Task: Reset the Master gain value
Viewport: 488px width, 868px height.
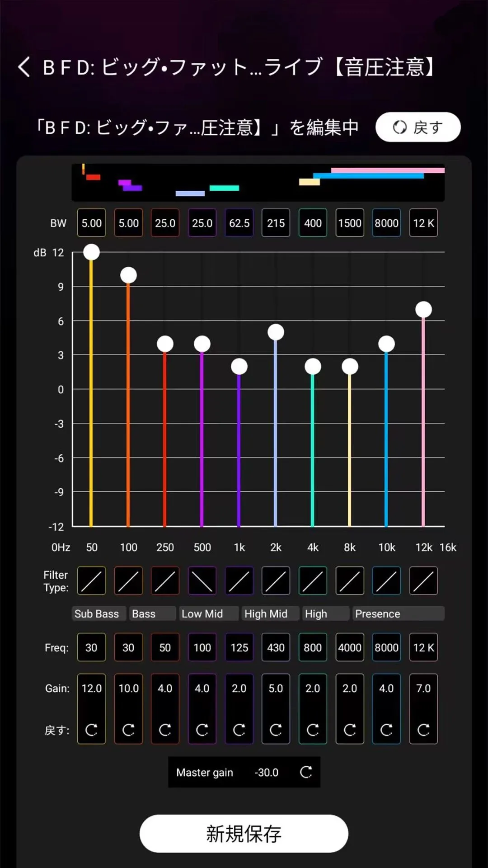Action: (x=306, y=772)
